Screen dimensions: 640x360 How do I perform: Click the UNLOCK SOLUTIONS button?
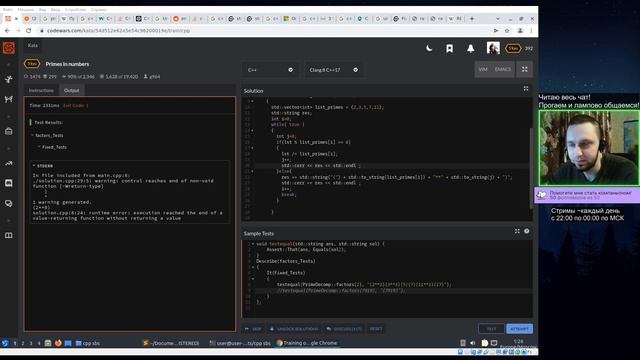(x=293, y=329)
